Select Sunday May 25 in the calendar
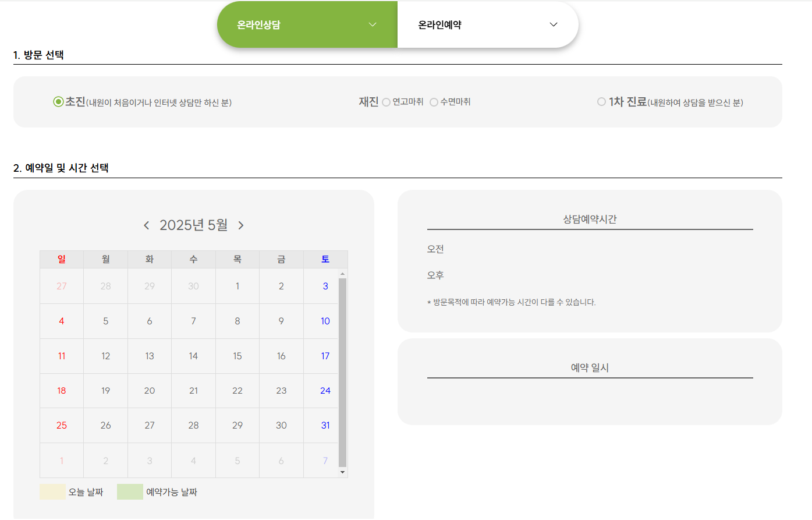812x520 pixels. [62, 425]
